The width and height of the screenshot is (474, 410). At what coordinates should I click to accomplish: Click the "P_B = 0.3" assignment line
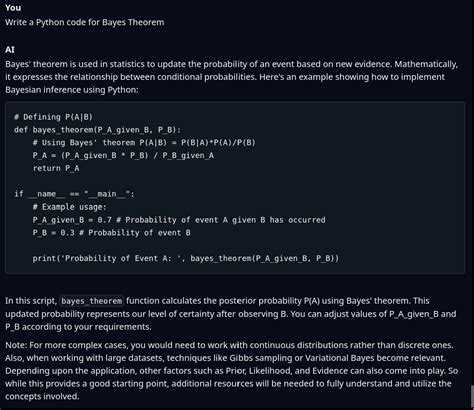point(111,233)
